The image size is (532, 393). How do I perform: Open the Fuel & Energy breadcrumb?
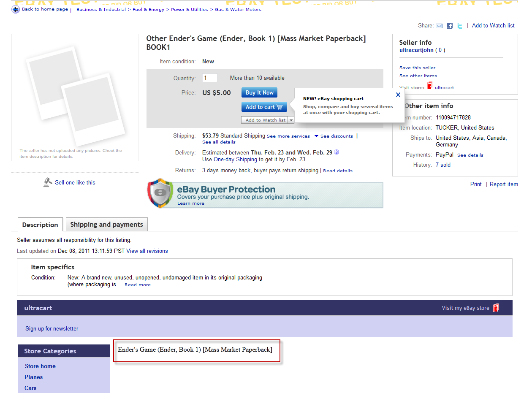coord(148,10)
